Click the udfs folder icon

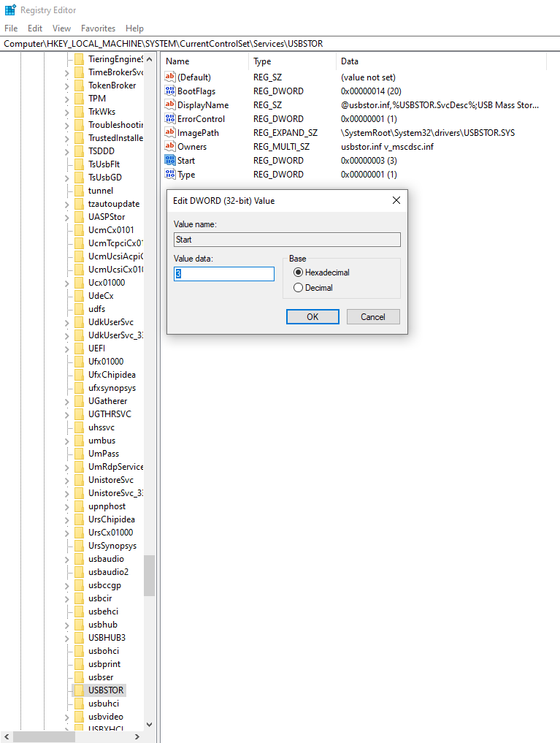click(x=79, y=309)
